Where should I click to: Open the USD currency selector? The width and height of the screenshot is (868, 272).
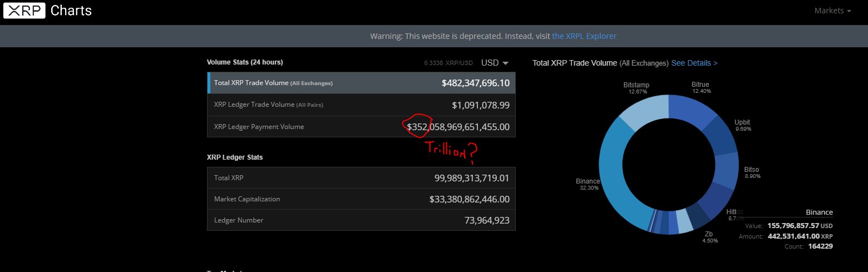point(495,63)
